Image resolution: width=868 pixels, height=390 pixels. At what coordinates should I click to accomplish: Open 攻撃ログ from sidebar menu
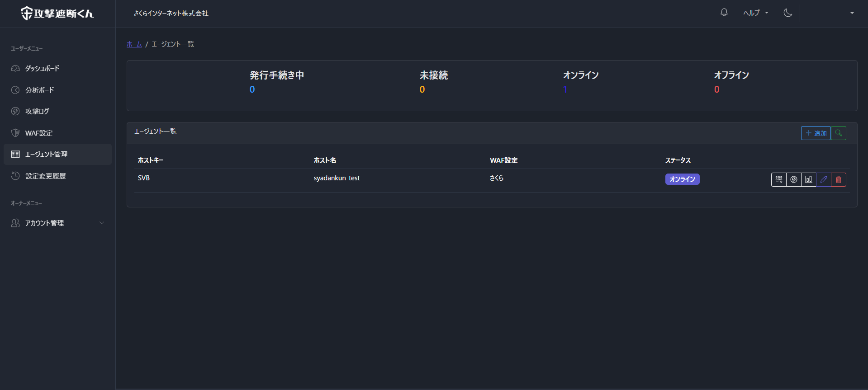[37, 111]
